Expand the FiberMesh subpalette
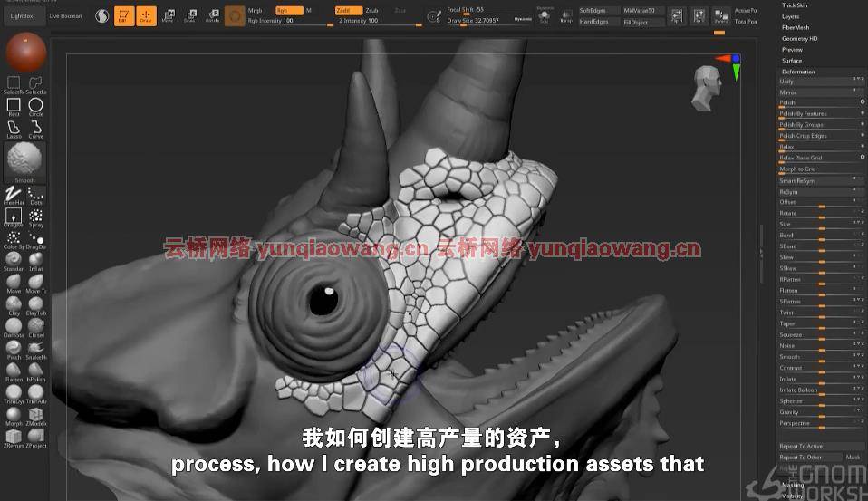Image resolution: width=868 pixels, height=501 pixels. click(x=796, y=27)
